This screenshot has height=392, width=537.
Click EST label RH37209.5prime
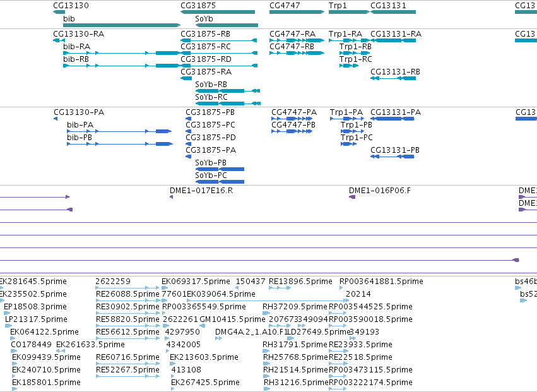click(295, 307)
